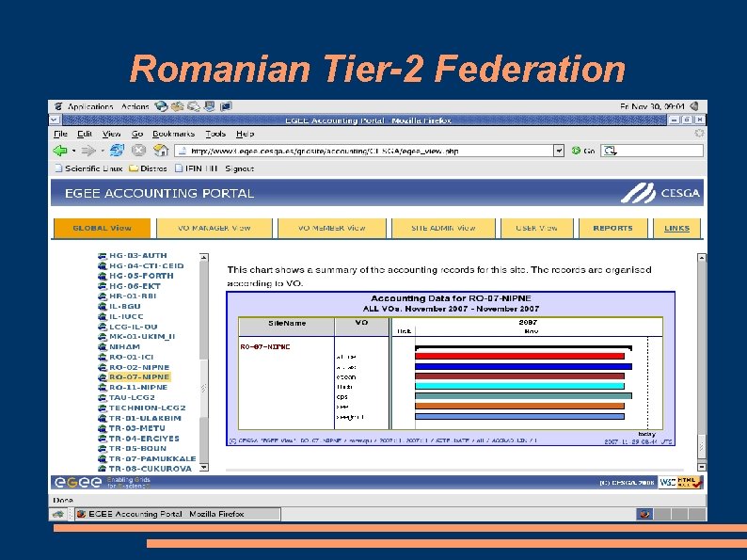
Task: Select site HG-05-FORTH in the tree
Action: click(x=141, y=276)
